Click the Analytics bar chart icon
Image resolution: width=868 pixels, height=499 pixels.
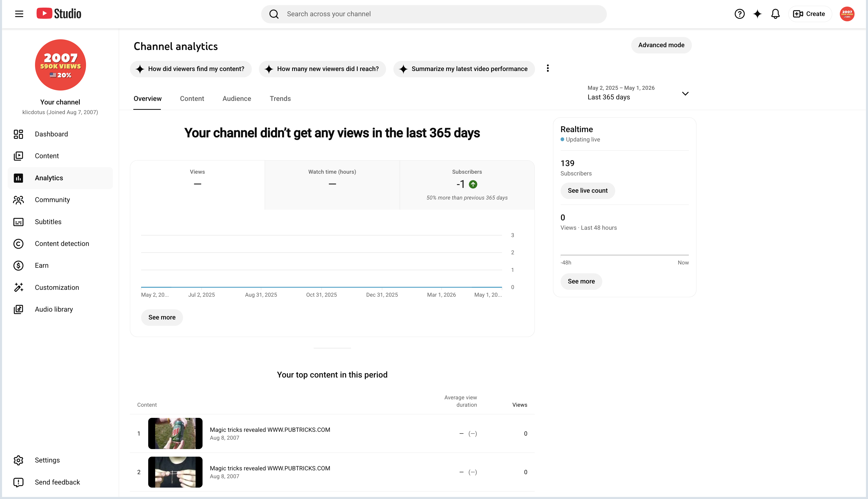coord(19,178)
